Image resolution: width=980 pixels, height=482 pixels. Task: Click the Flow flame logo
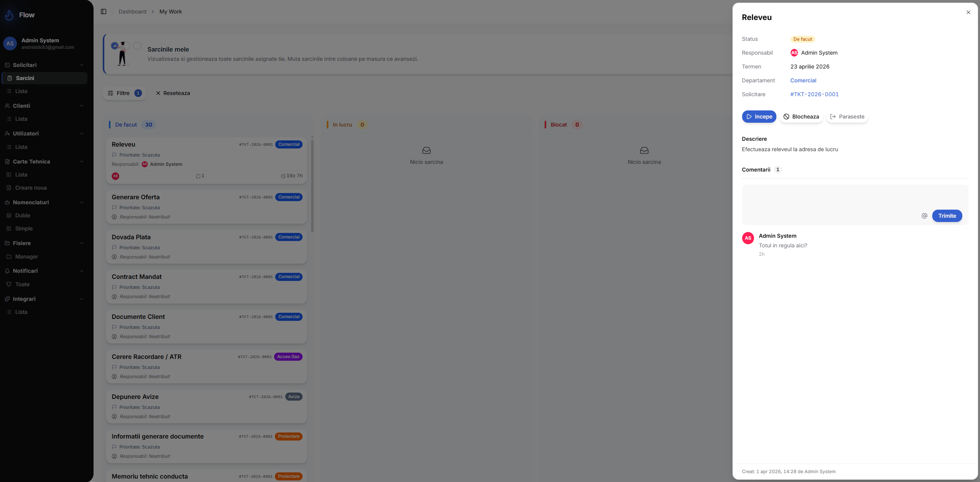[9, 15]
